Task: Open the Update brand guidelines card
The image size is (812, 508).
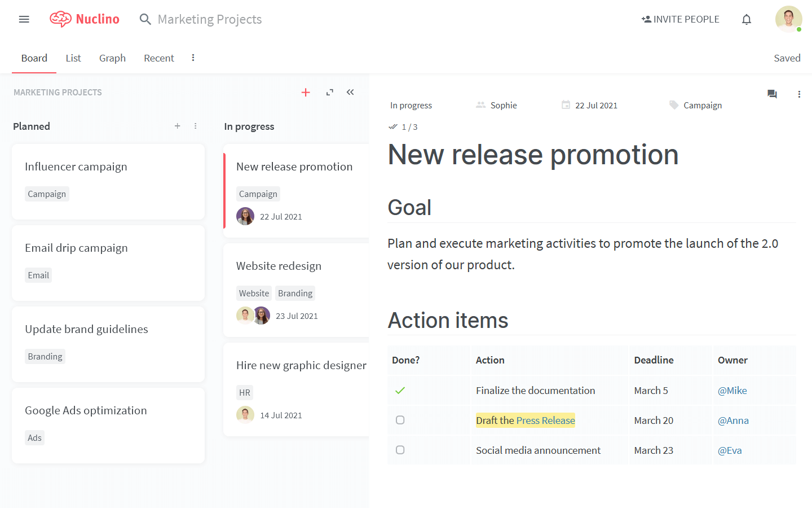Action: tap(108, 344)
